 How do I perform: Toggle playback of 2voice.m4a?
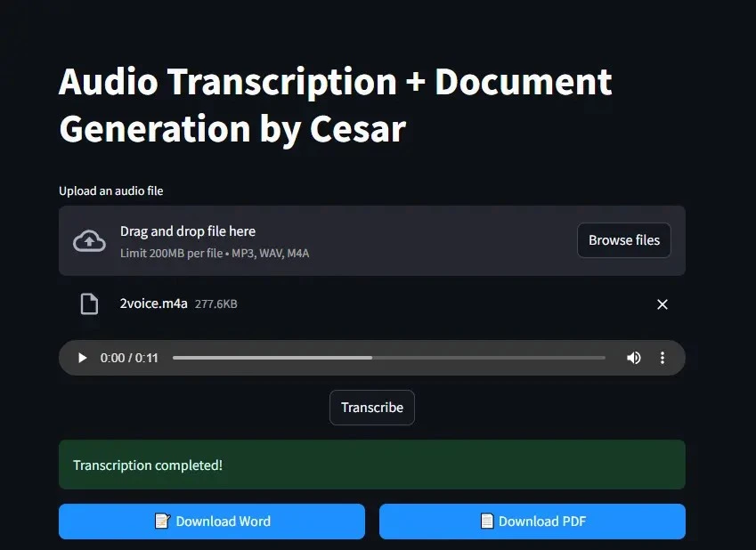click(82, 357)
